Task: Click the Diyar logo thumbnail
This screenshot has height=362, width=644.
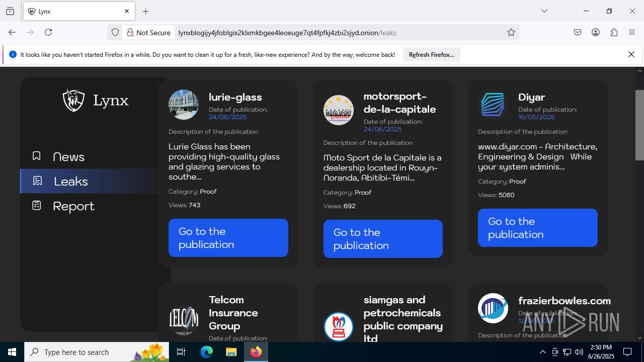Action: coord(493,105)
